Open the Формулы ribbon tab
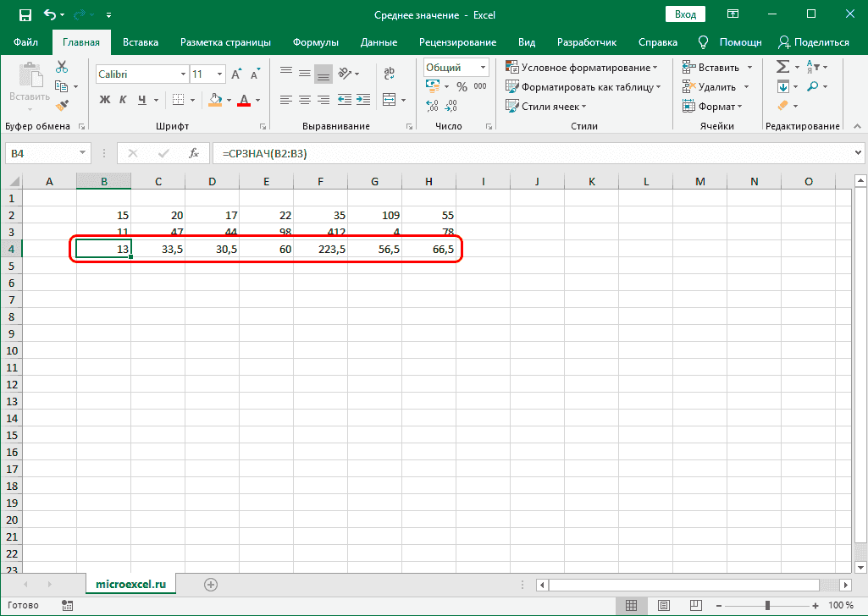 coord(315,42)
